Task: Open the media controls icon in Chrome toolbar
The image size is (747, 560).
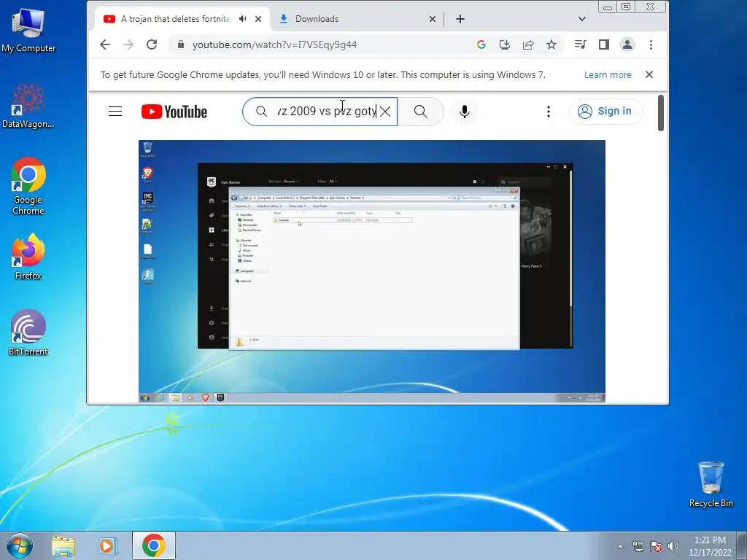Action: [580, 44]
